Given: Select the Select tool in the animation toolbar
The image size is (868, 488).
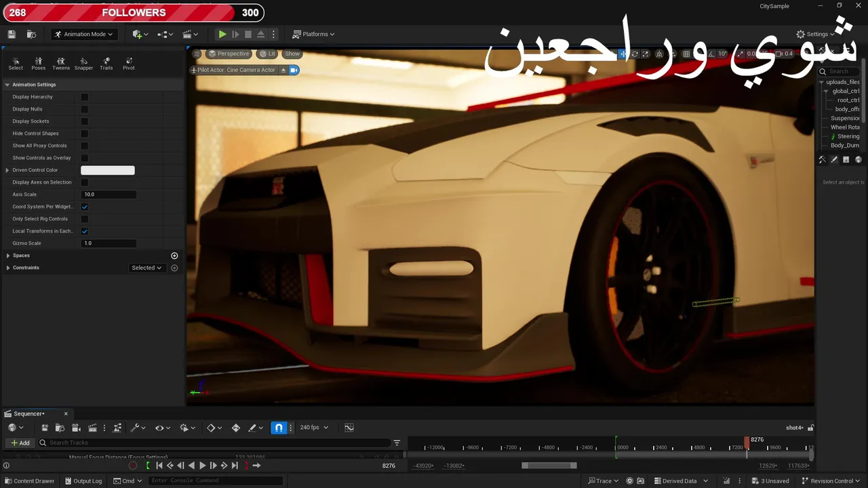Looking at the screenshot, I should [16, 64].
